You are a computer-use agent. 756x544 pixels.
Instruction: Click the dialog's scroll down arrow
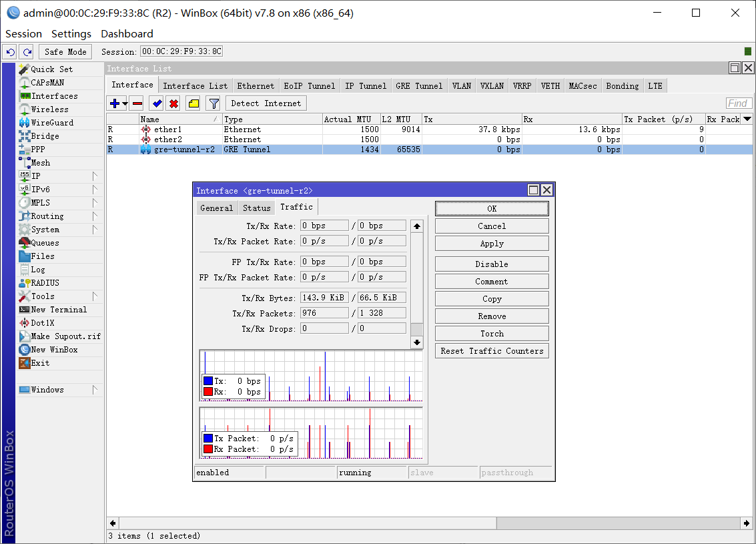(x=417, y=342)
